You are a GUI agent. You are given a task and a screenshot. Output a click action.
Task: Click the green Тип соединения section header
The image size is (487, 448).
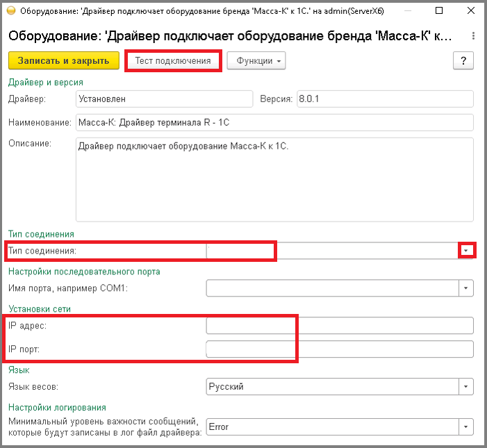tap(41, 234)
